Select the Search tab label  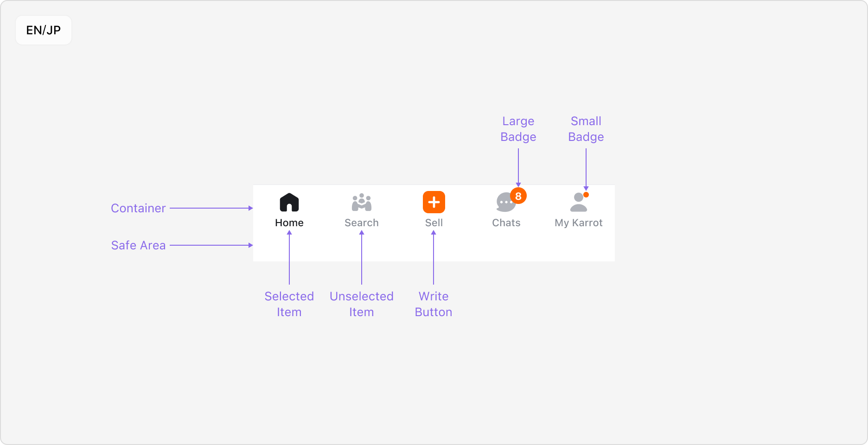click(x=361, y=223)
